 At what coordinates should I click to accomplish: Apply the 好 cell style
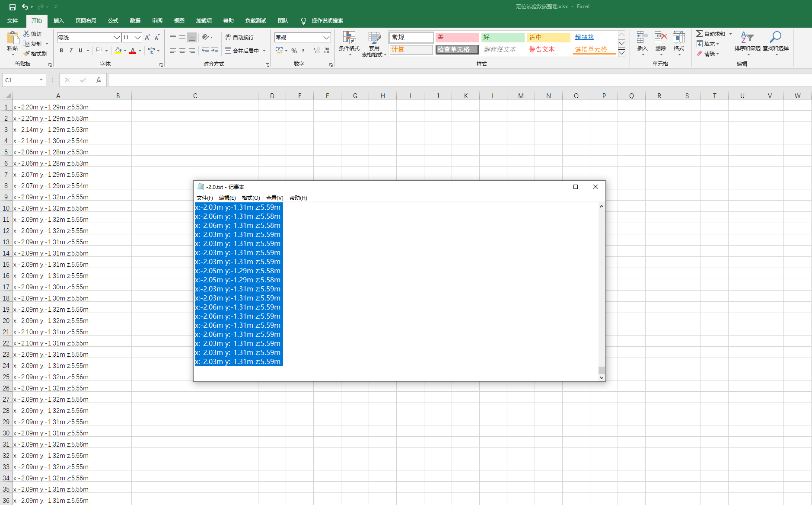click(503, 37)
